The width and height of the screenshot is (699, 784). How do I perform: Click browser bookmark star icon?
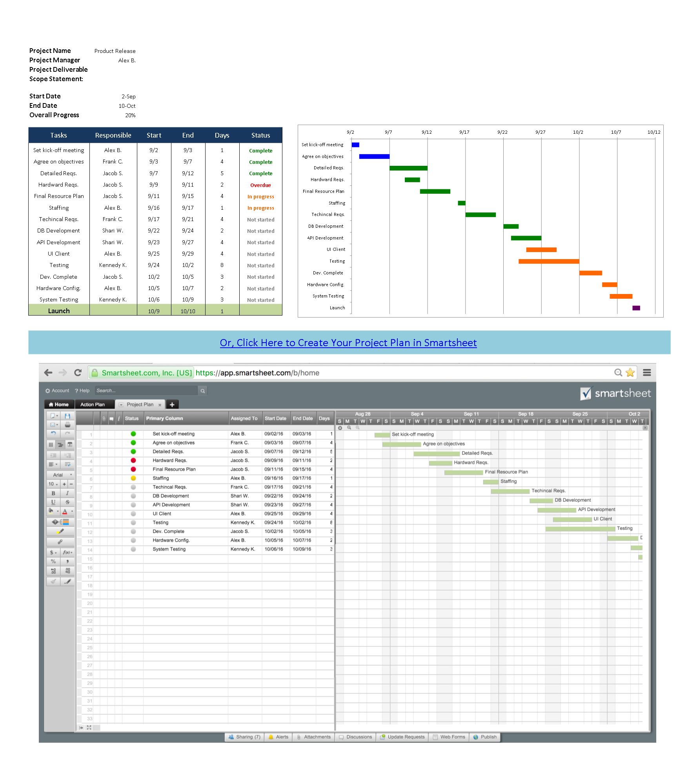pos(630,373)
